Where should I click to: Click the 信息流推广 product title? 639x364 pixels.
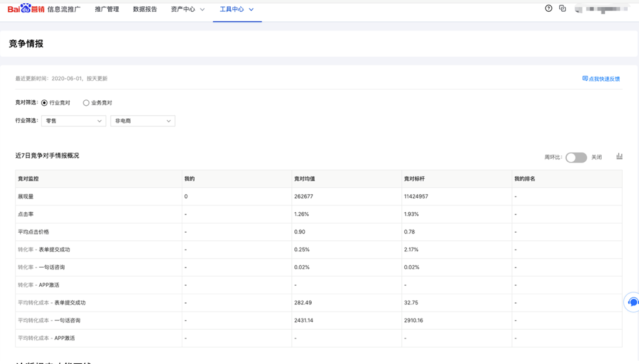pyautogui.click(x=64, y=9)
